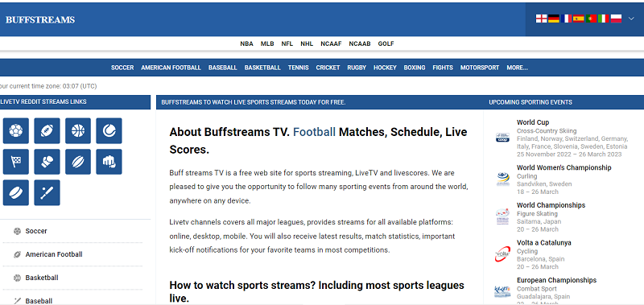The width and height of the screenshot is (644, 305).
Task: Open the soccer ball icon tile
Action: [15, 130]
